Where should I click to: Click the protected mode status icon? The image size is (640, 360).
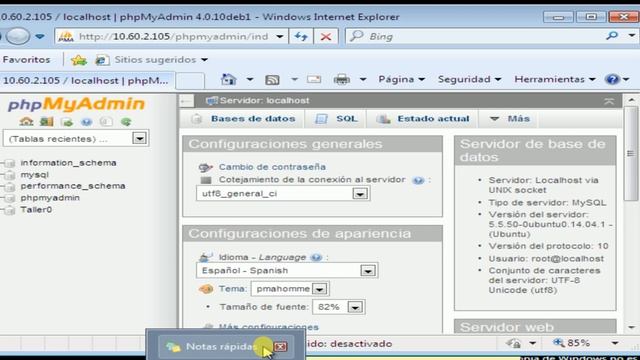(x=513, y=344)
